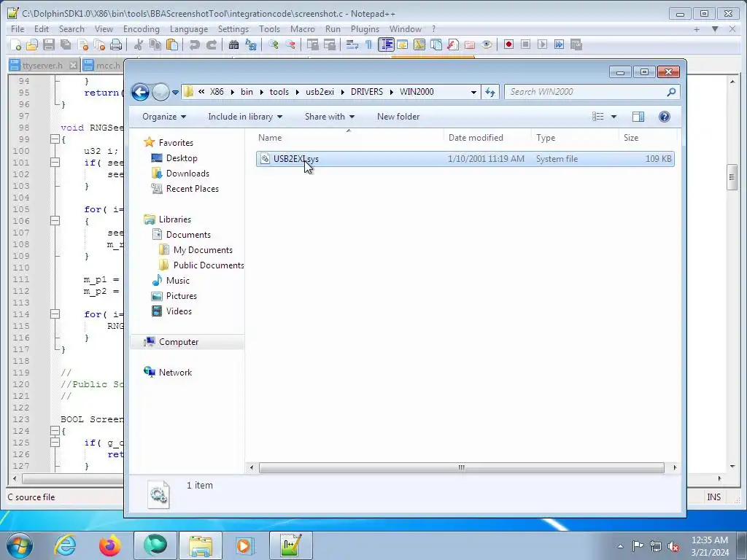Screen dimensions: 747x560
Task: Click the Notepad++ vertical scrollbar thumb
Action: [x=732, y=177]
